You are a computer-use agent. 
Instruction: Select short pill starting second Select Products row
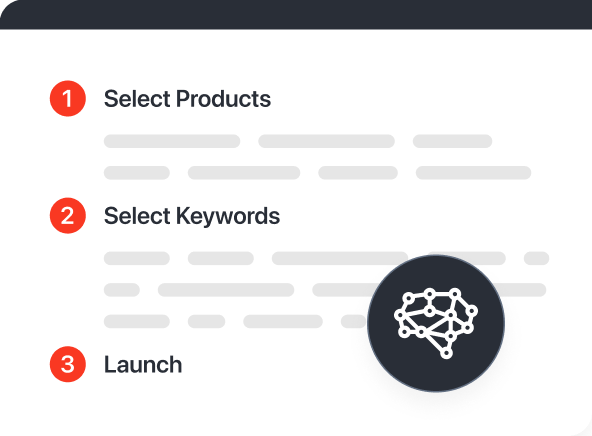(x=137, y=173)
